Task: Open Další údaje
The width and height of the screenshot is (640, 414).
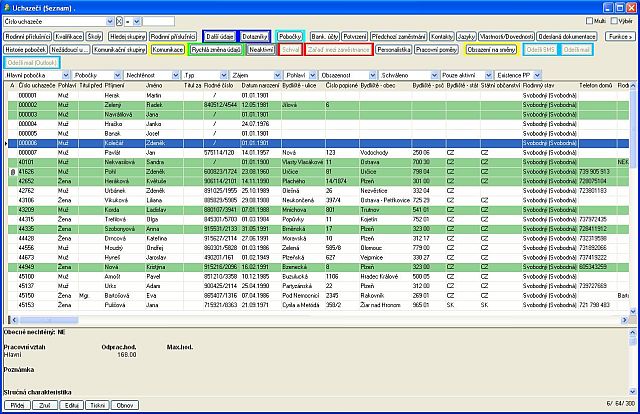Action: (x=220, y=37)
